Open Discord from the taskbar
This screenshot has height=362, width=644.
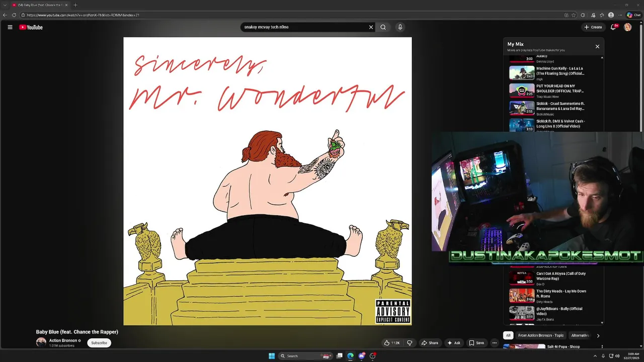coord(361,356)
